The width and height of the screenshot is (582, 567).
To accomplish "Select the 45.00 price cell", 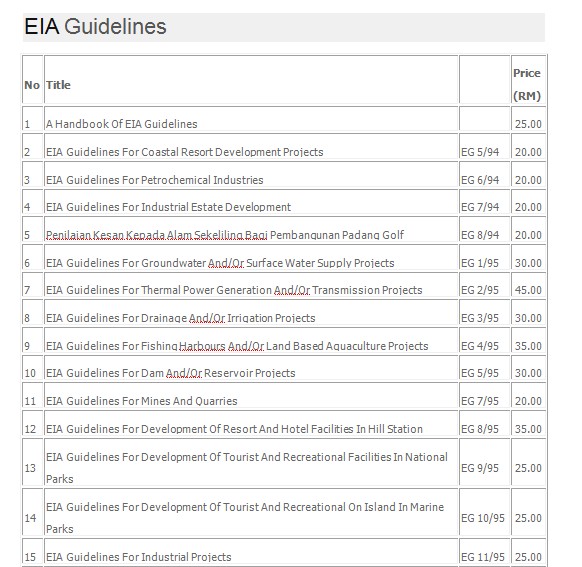I will [x=528, y=285].
